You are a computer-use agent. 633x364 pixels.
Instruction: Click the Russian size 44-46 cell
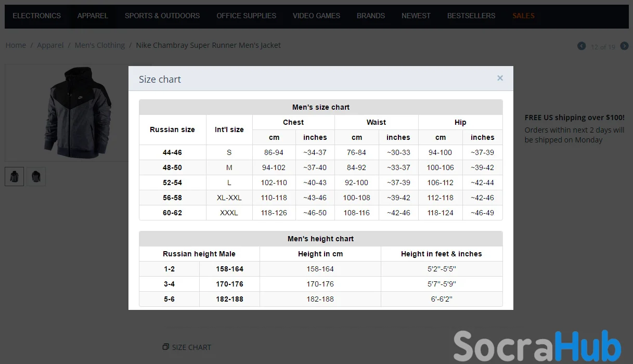pyautogui.click(x=172, y=152)
